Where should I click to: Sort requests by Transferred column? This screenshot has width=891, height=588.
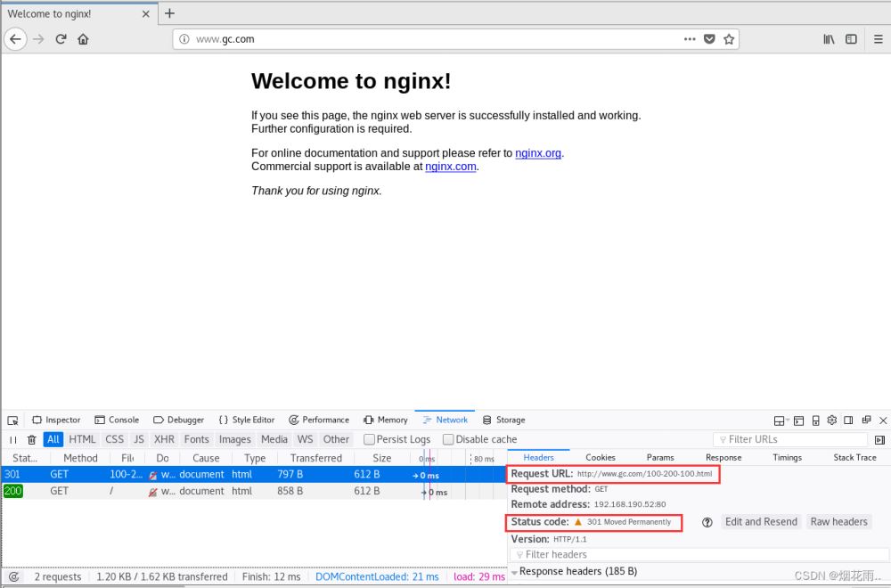316,458
